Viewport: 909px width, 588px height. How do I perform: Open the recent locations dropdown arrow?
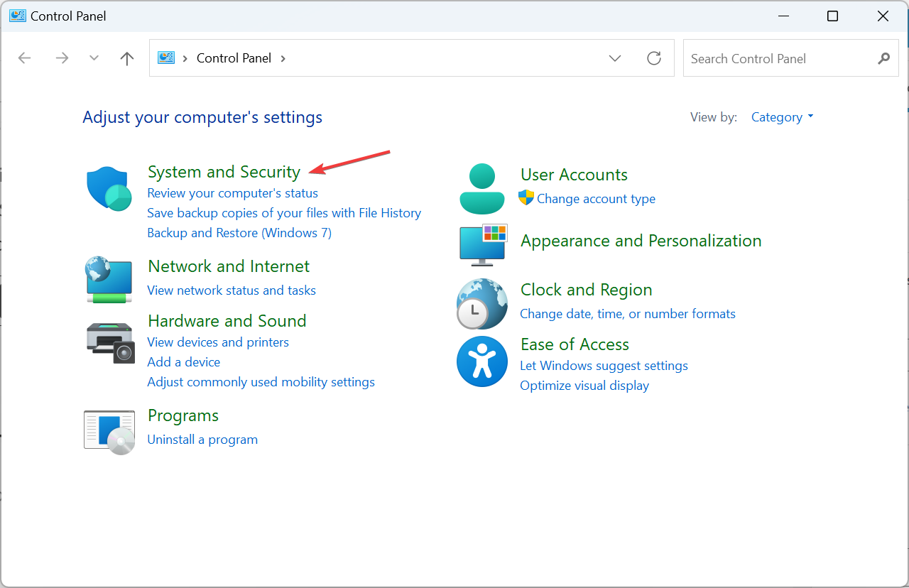coord(94,58)
